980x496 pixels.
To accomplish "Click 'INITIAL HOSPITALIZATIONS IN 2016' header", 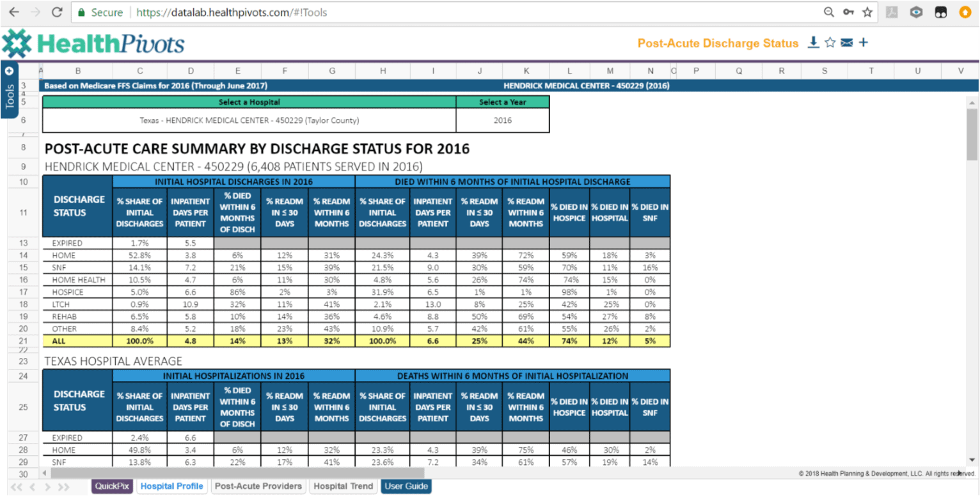I will (234, 376).
